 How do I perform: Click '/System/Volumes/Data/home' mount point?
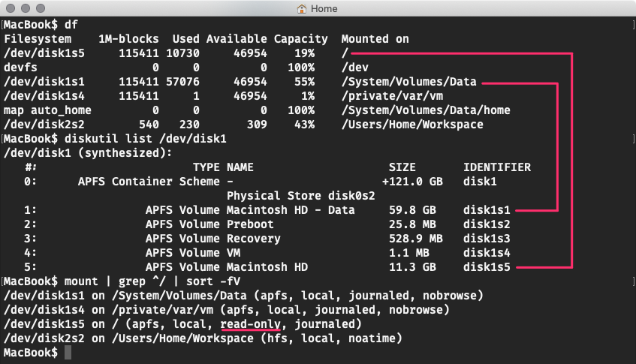(x=426, y=110)
